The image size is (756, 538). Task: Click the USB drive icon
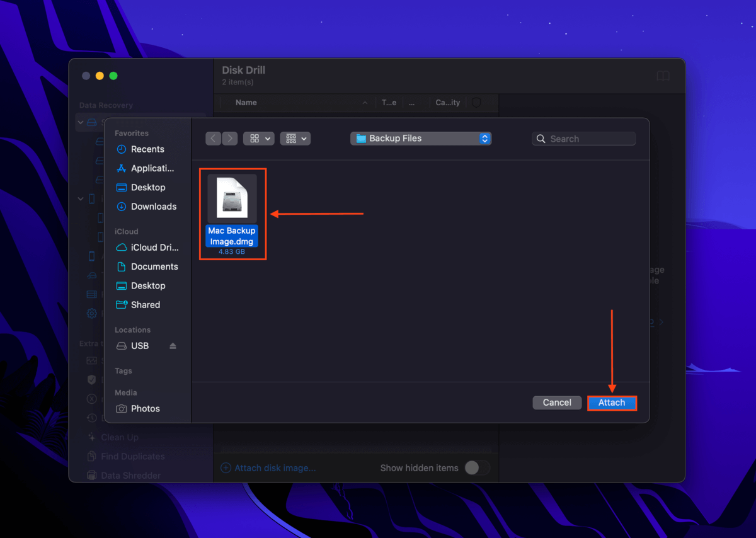[x=122, y=346]
